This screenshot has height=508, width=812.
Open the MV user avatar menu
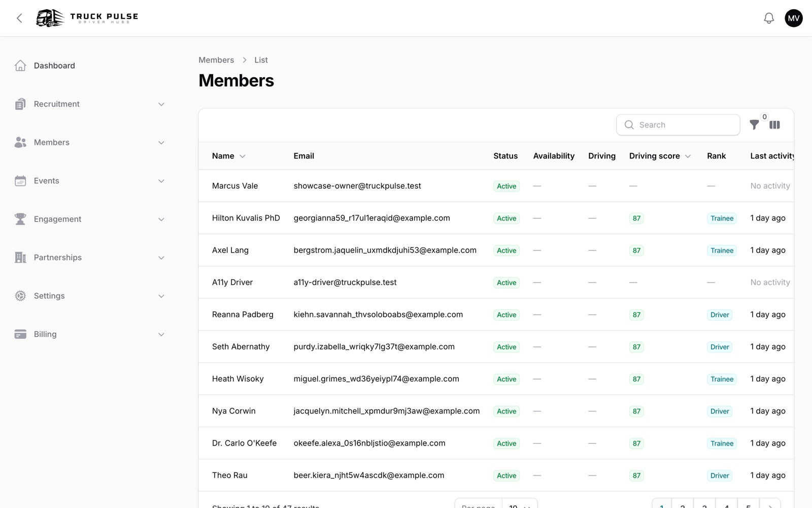coord(794,18)
